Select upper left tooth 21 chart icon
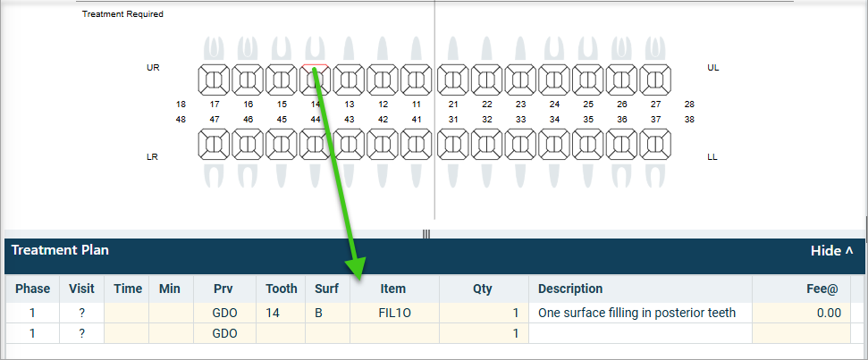 (453, 80)
